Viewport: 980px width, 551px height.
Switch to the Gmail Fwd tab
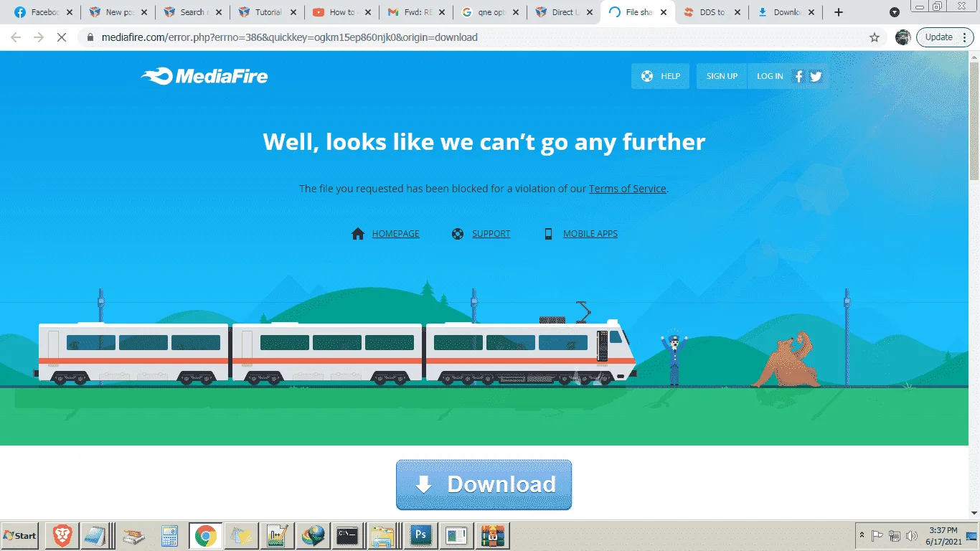tap(415, 12)
